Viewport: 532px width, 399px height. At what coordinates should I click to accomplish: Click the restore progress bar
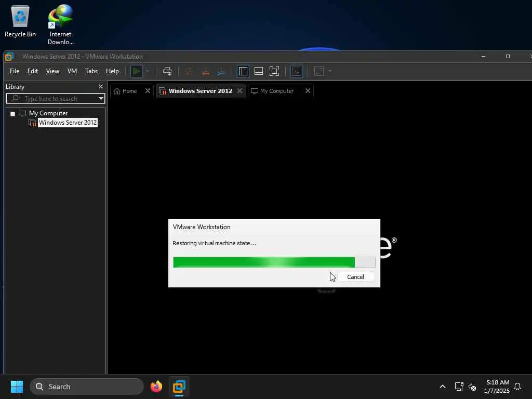click(274, 262)
